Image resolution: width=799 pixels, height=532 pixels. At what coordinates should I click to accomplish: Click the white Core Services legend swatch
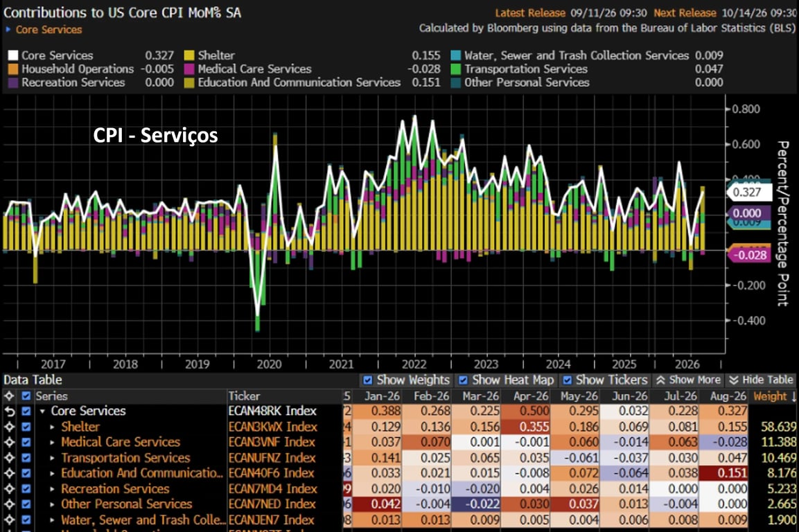click(x=13, y=55)
